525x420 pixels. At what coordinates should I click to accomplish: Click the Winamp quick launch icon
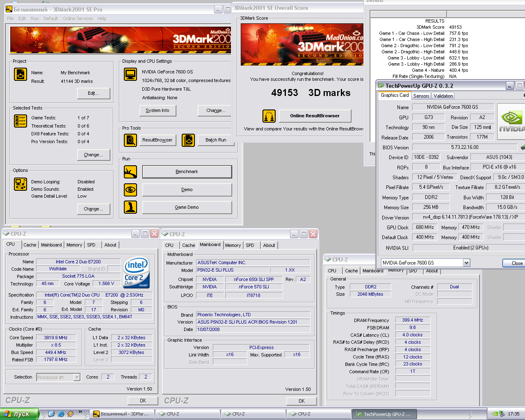click(x=70, y=414)
